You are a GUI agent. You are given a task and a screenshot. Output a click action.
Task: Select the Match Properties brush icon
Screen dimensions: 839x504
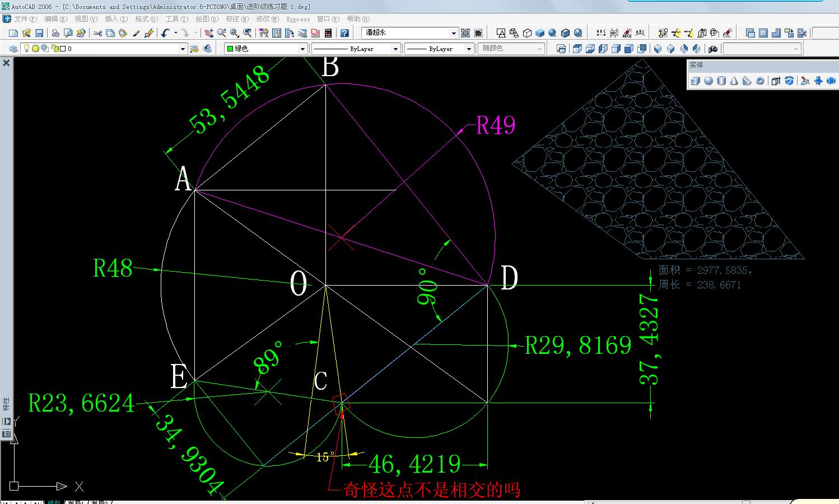136,33
